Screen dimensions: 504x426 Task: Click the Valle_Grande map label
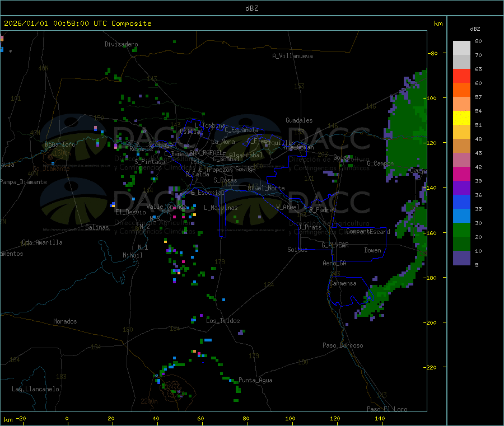click(x=166, y=207)
